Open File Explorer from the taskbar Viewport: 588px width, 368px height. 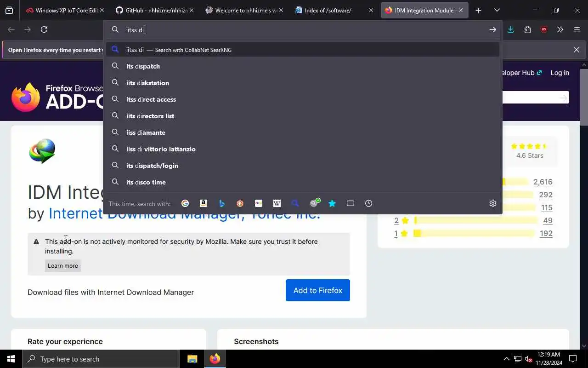(192, 359)
